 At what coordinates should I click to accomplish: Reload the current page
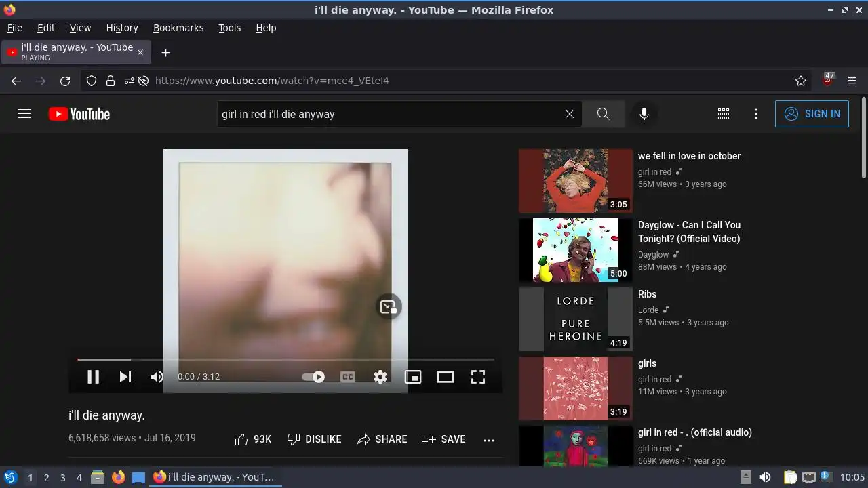[65, 81]
